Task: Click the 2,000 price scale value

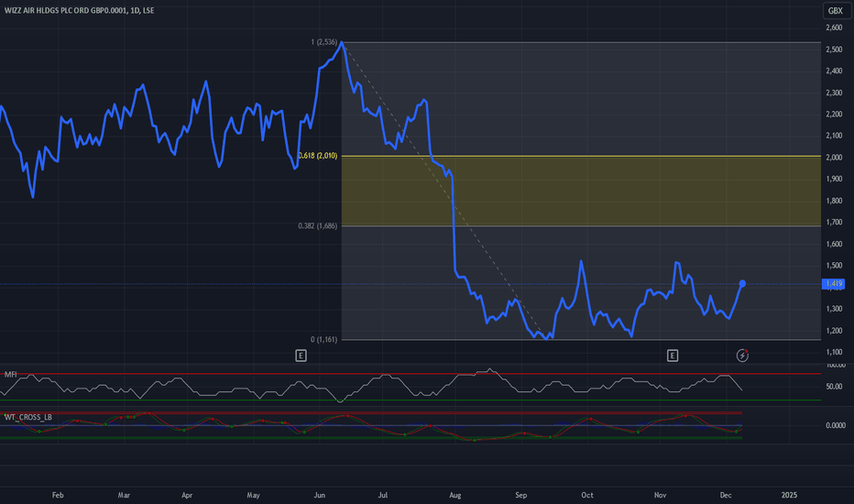Action: pyautogui.click(x=834, y=158)
